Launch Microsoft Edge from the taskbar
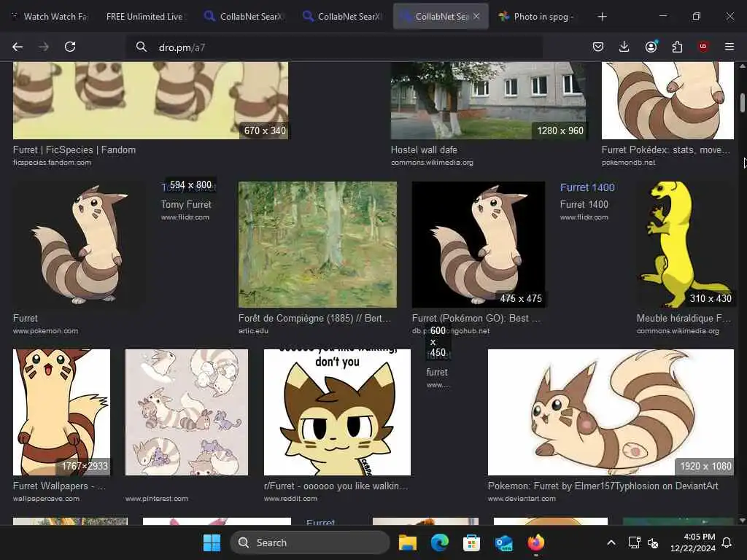The image size is (747, 560). point(440,542)
